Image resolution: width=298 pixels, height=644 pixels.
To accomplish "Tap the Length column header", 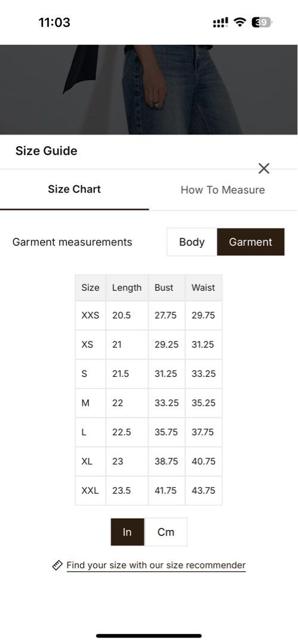I will (127, 287).
